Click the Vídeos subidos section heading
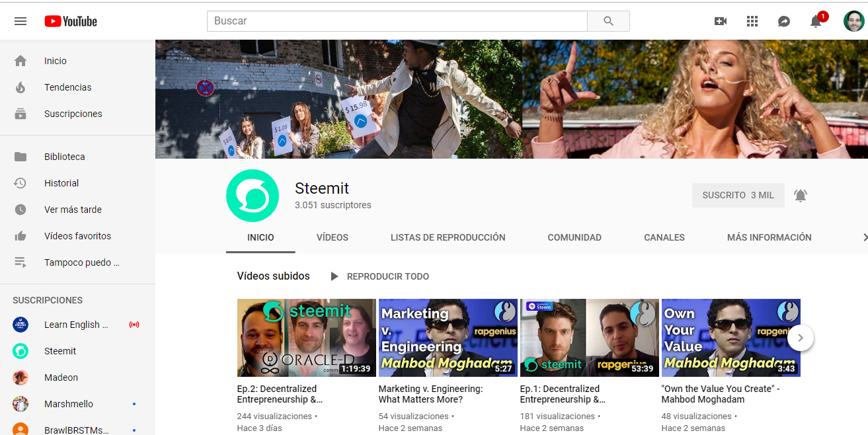This screenshot has width=868, height=435. click(274, 276)
